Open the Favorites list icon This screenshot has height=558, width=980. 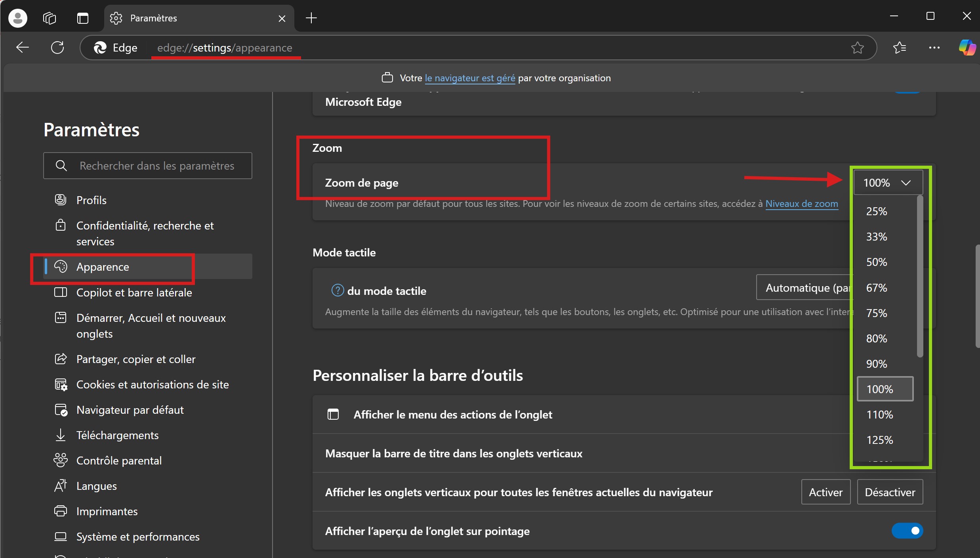tap(900, 48)
